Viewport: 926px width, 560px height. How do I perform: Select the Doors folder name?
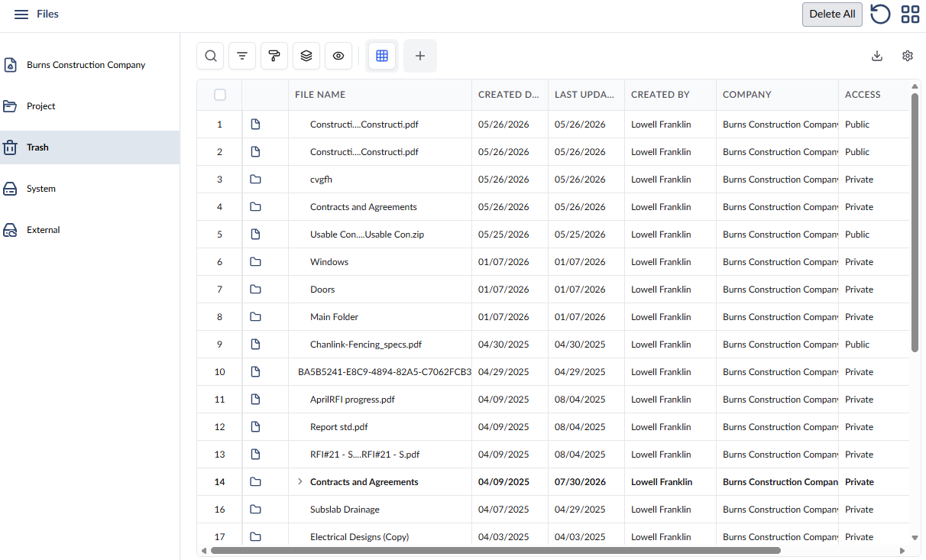pos(322,290)
